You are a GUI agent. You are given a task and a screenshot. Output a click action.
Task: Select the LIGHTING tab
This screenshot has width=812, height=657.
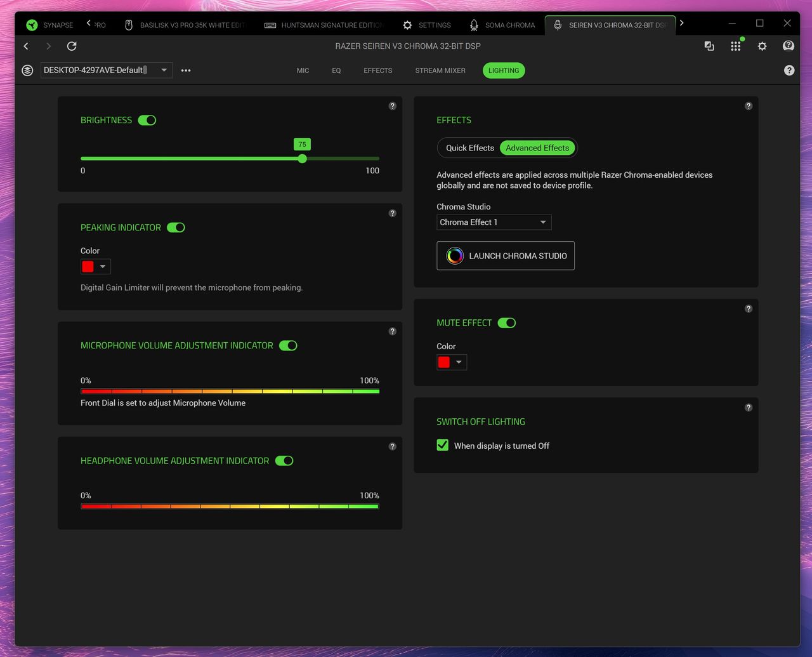pyautogui.click(x=504, y=70)
